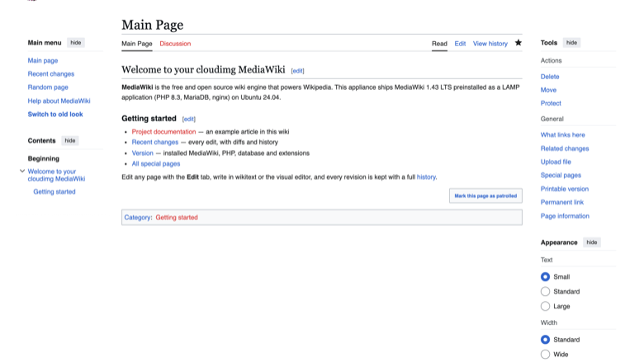Open the history link in paragraph
This screenshot has height=362, width=644.
point(426,177)
